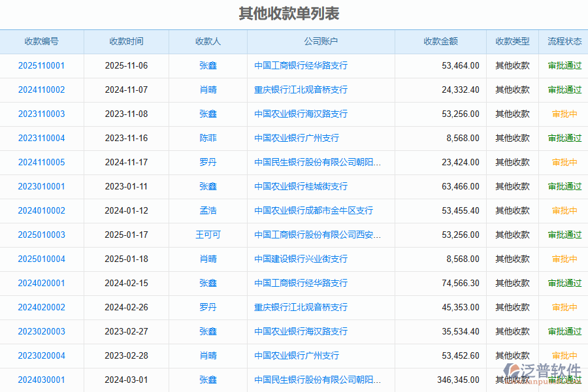Click payee 孟浩 link

tap(208, 210)
